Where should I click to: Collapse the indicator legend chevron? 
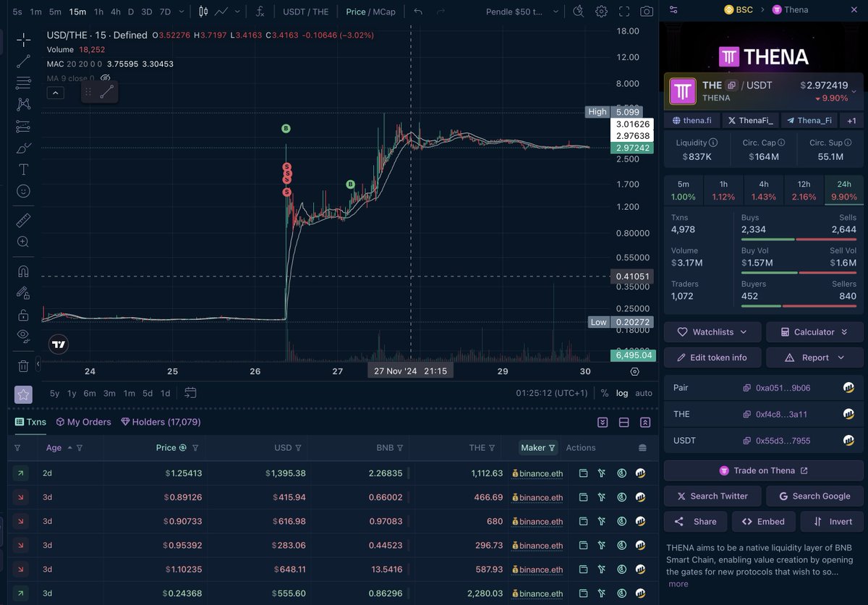tap(55, 93)
